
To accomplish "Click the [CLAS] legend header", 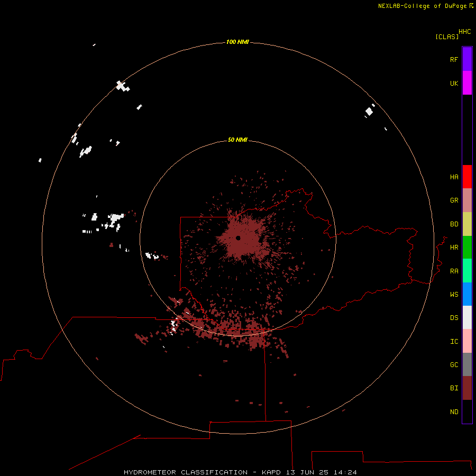I will pyautogui.click(x=447, y=36).
